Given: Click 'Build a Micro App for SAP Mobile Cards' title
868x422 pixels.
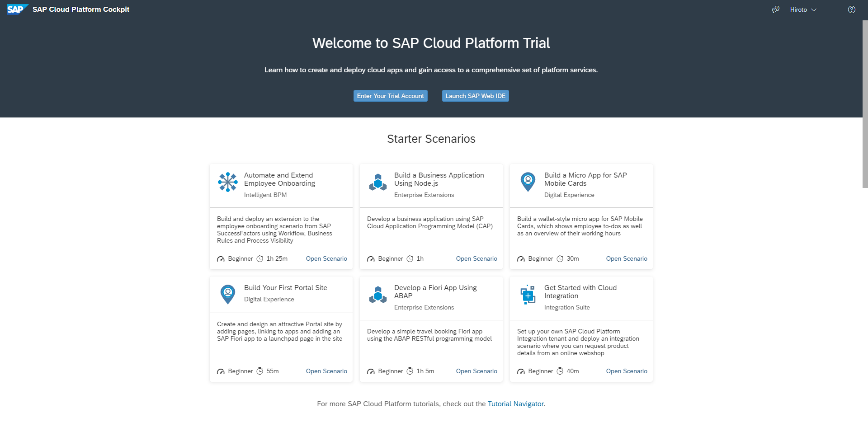Looking at the screenshot, I should [x=585, y=179].
